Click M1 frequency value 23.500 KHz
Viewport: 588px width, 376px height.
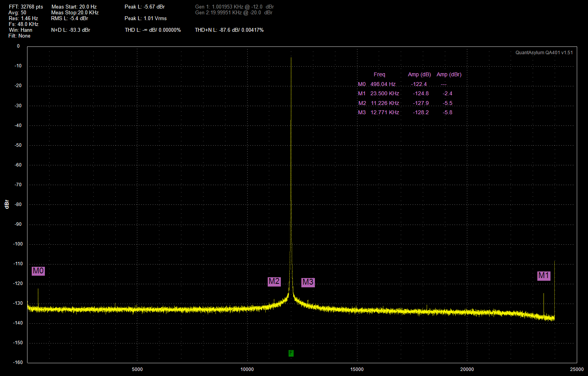click(385, 93)
